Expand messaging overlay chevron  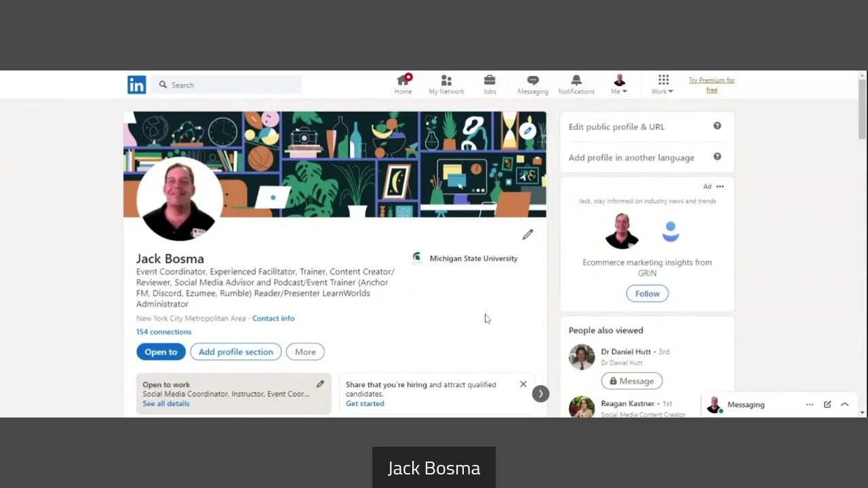(845, 405)
